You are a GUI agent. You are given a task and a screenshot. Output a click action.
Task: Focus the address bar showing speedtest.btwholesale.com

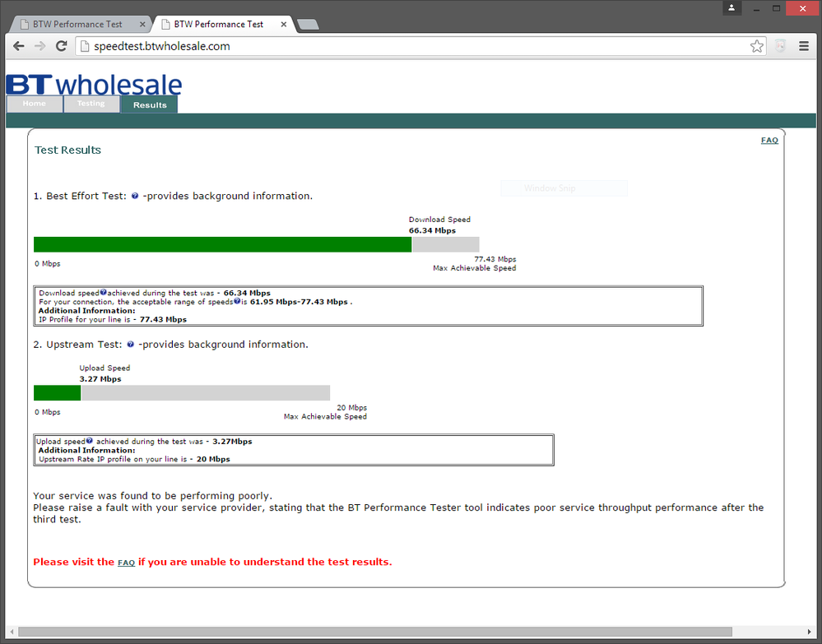(x=420, y=46)
